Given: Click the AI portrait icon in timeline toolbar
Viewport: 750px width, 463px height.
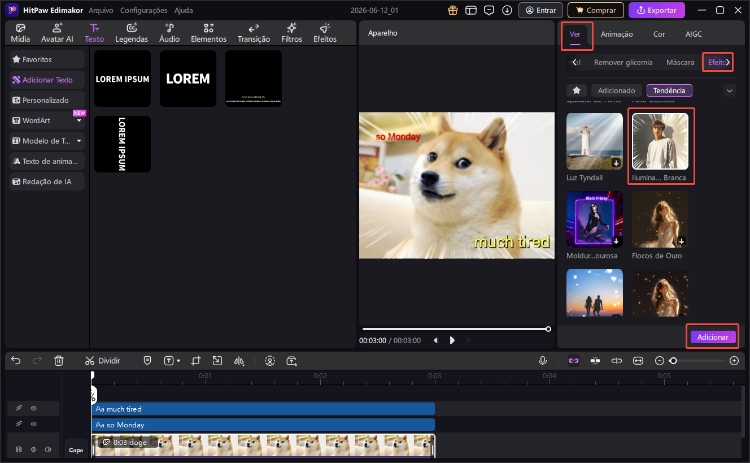Looking at the screenshot, I should (x=270, y=361).
